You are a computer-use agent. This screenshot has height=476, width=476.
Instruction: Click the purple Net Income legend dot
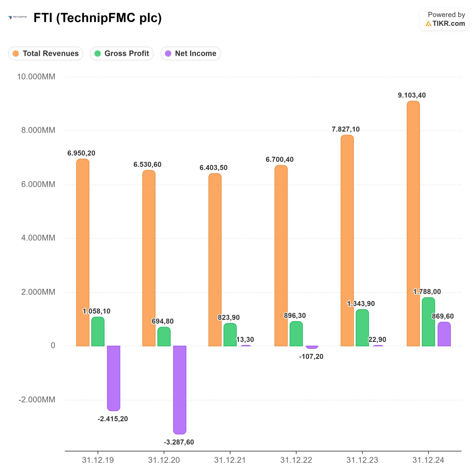[x=168, y=54]
